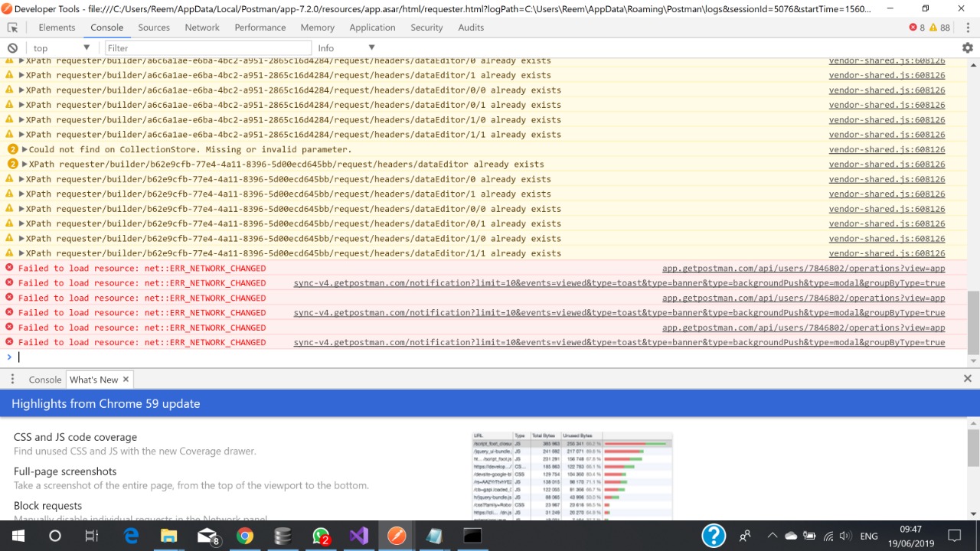Open the DevTools kebab menu beside warning count
Screen dimensions: 980x551
click(968, 28)
